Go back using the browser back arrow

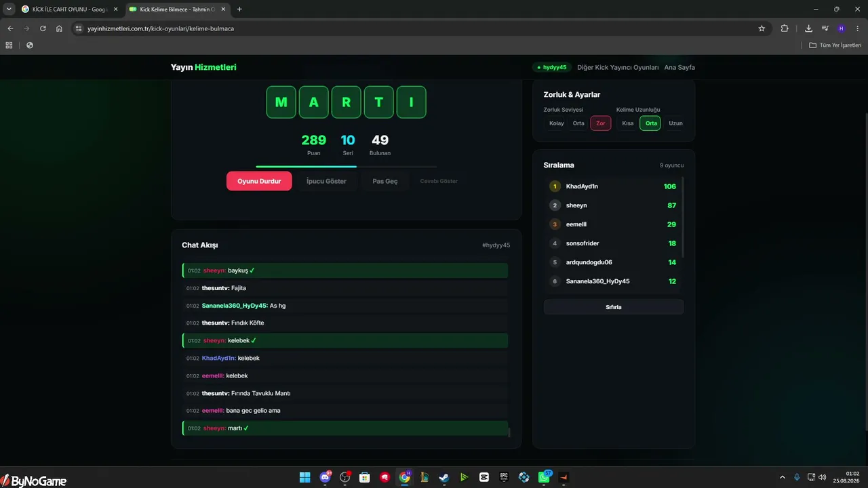10,28
